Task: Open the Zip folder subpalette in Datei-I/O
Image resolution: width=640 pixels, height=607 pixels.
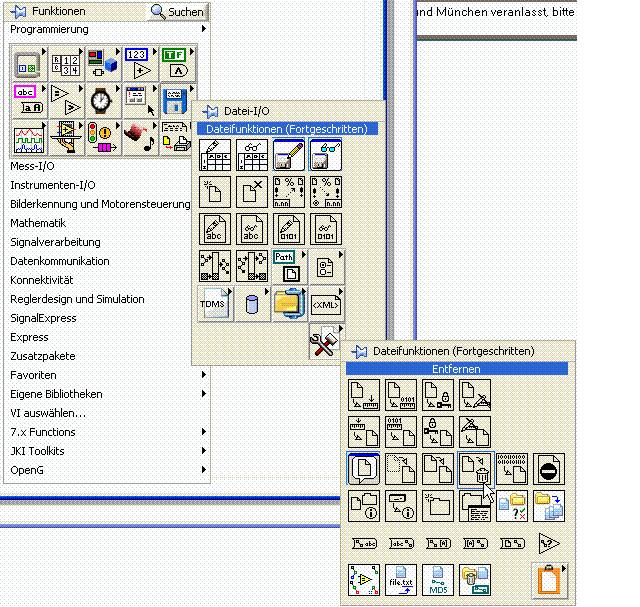Action: pyautogui.click(x=289, y=304)
